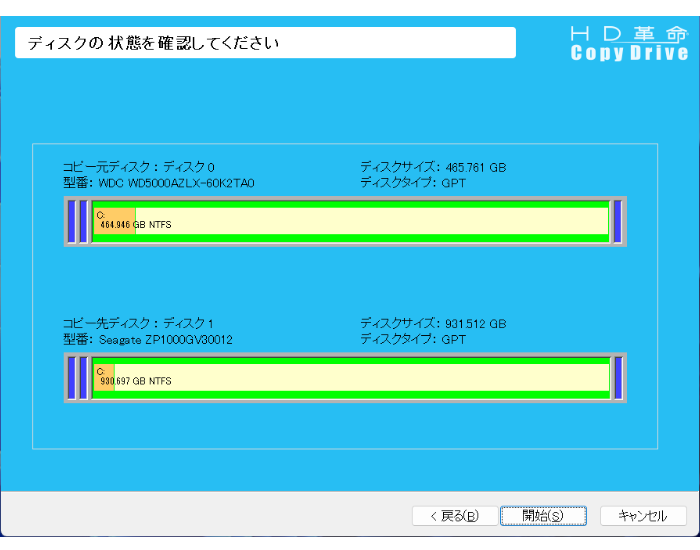
Task: Click second blue partition at source disk's left
Action: pos(83,222)
